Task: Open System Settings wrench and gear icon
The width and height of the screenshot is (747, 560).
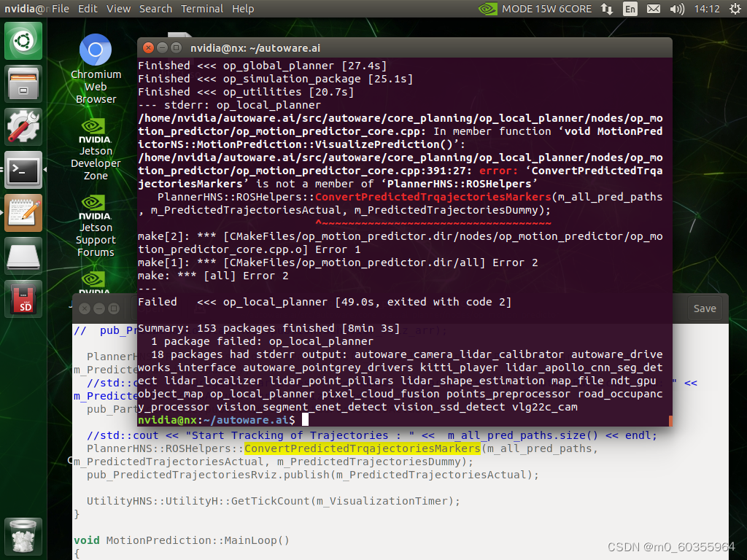Action: pyautogui.click(x=23, y=127)
